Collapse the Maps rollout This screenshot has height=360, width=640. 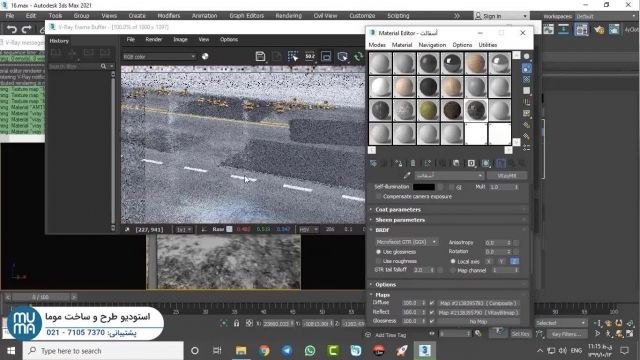pyautogui.click(x=448, y=294)
